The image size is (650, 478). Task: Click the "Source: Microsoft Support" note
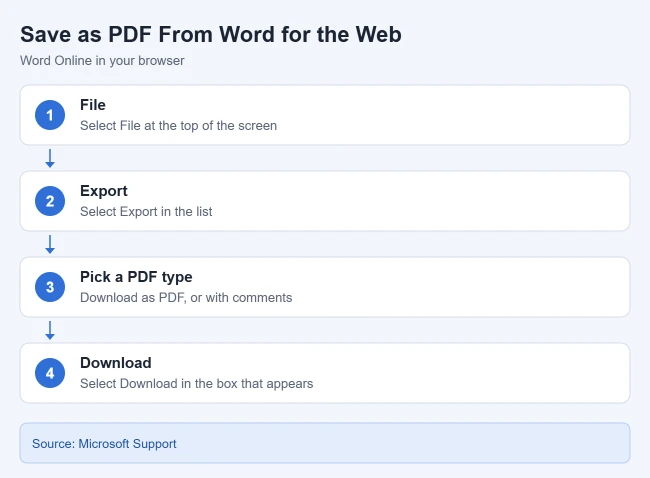(x=325, y=443)
